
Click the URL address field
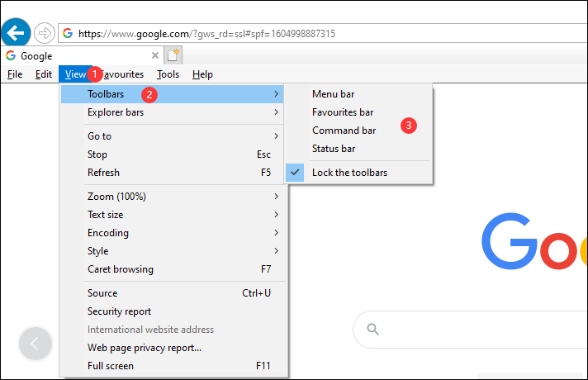(x=323, y=33)
